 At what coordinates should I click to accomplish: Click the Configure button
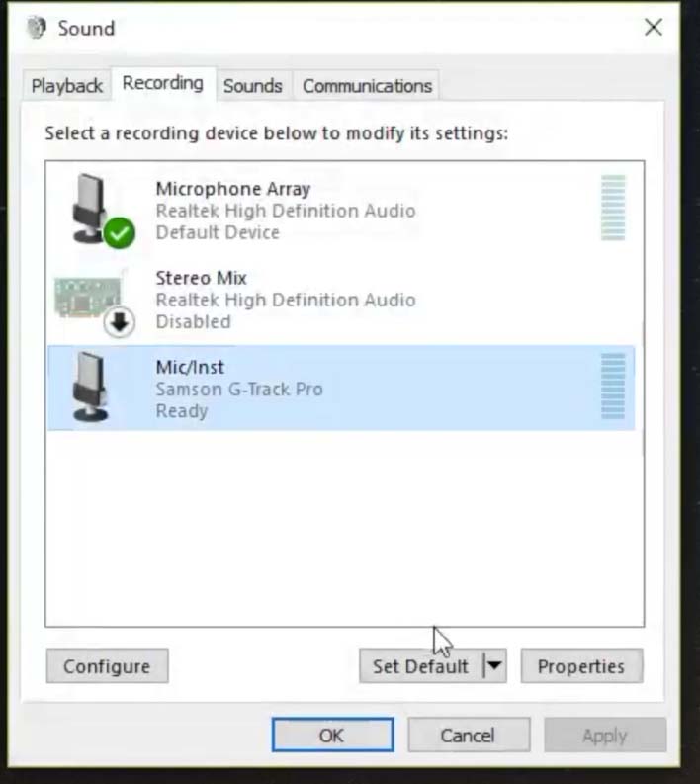coord(107,666)
